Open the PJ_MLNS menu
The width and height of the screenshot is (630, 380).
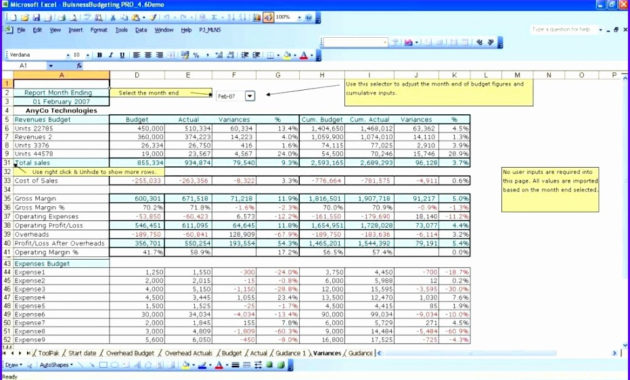tap(210, 30)
